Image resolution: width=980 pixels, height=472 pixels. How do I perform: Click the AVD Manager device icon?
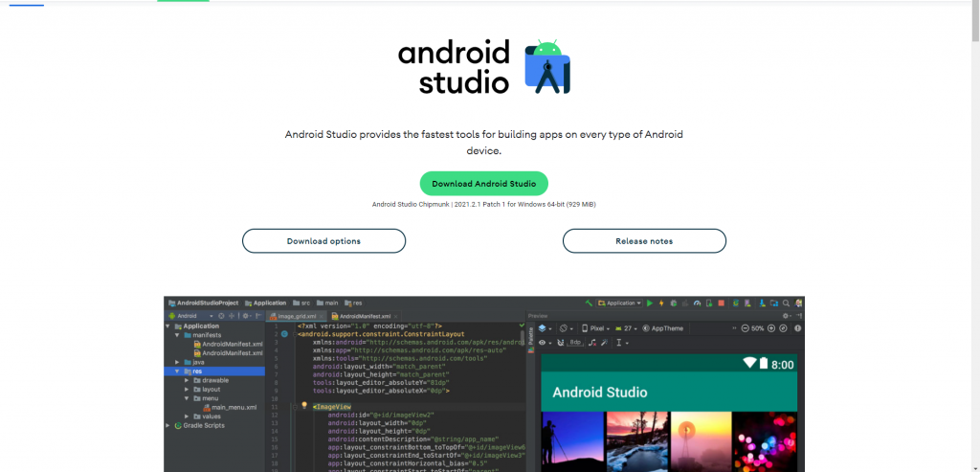747,303
